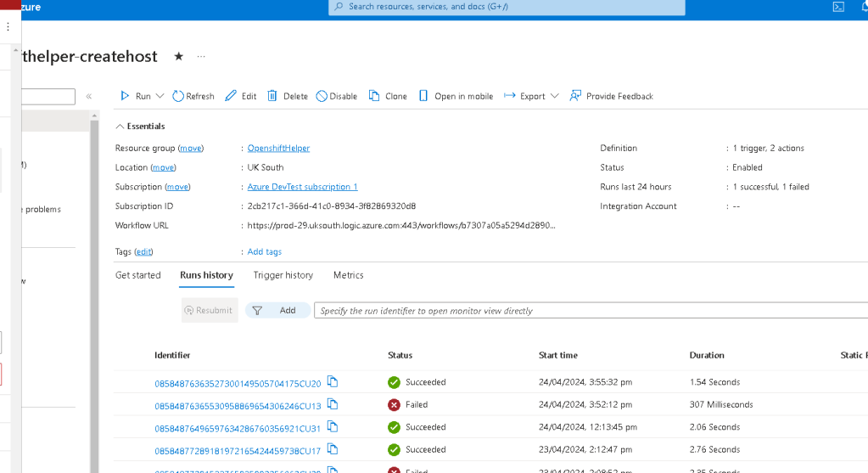Click the move link next to Subscription
Viewport: 868px width, 473px height.
tap(177, 187)
